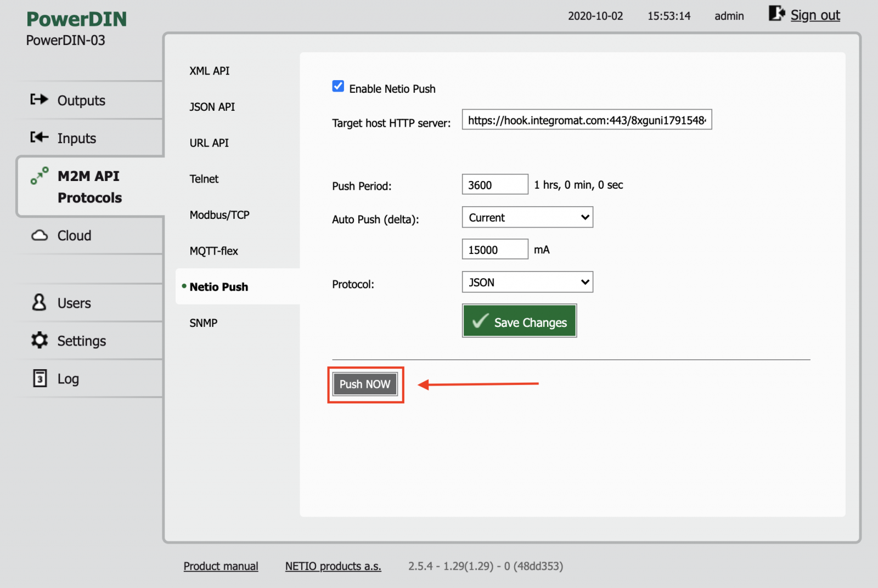Open the NETIO products a.s. link

tap(333, 566)
